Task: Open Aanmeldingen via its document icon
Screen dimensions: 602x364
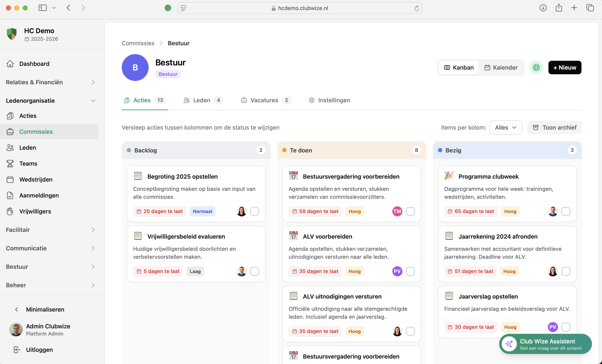Action: tap(10, 195)
